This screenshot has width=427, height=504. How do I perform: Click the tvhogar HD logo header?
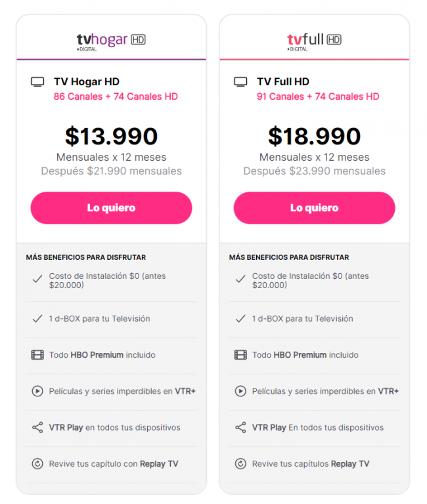point(111,42)
